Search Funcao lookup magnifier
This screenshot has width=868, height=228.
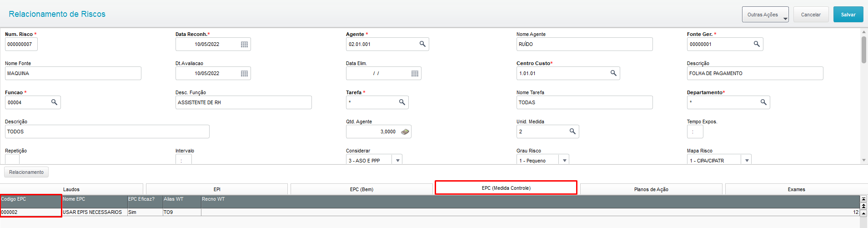point(54,102)
